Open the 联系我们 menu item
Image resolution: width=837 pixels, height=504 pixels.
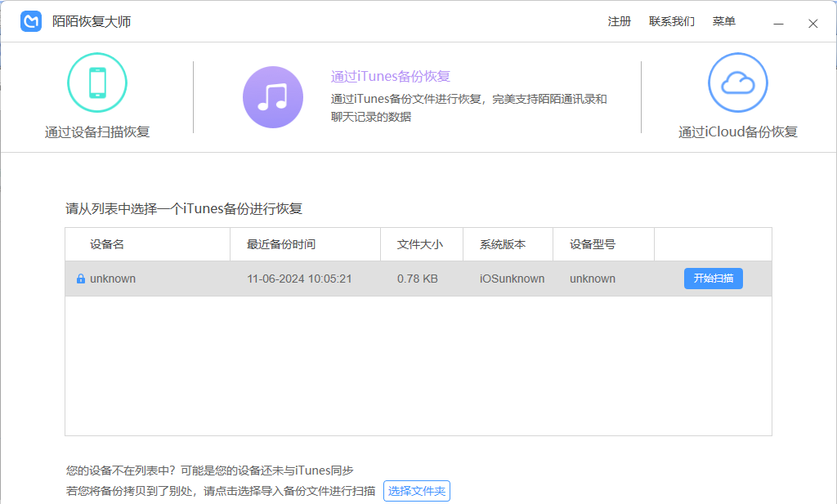(672, 22)
